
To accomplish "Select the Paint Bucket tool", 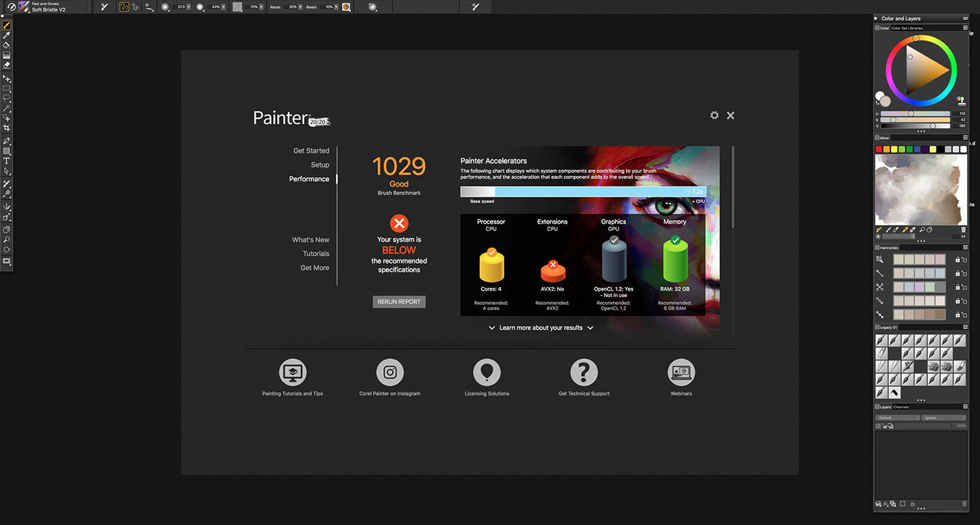I will coord(6,45).
